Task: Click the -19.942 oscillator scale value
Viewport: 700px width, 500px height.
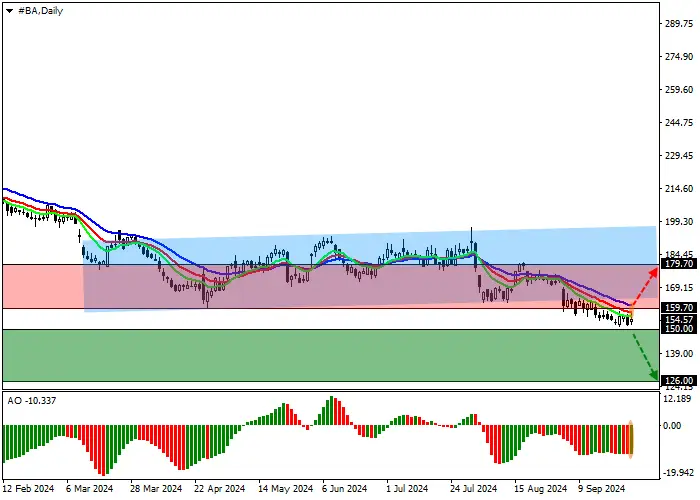Action: 679,473
